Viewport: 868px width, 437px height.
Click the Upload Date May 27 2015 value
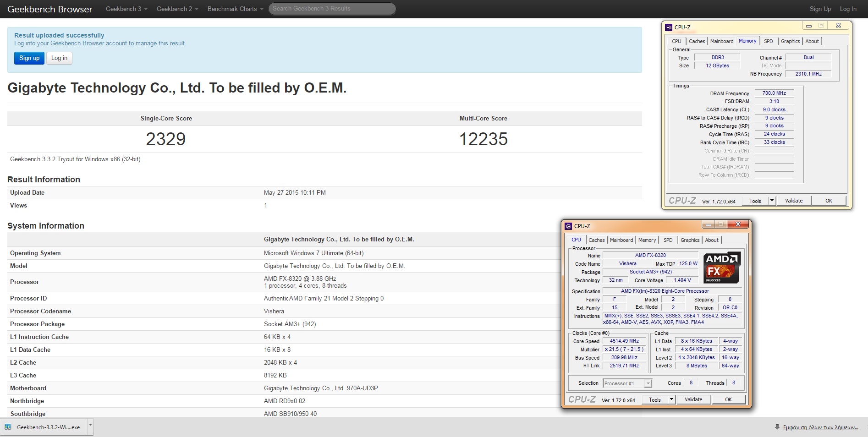point(295,192)
